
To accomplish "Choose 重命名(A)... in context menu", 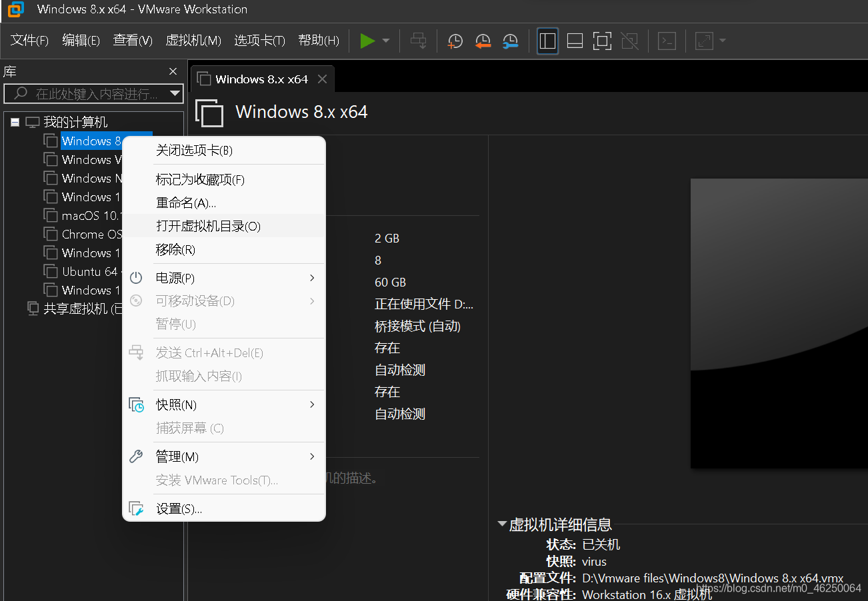I will pos(224,203).
